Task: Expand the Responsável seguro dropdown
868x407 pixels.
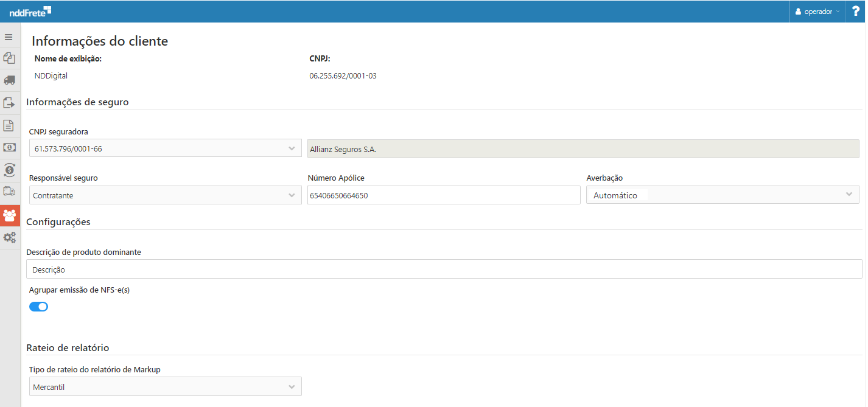Action: pos(165,195)
